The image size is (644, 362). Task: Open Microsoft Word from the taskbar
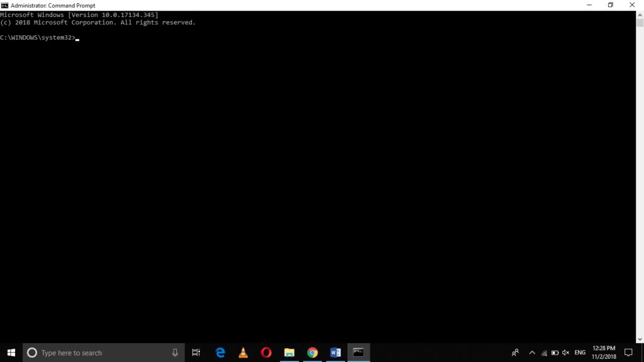(x=335, y=353)
